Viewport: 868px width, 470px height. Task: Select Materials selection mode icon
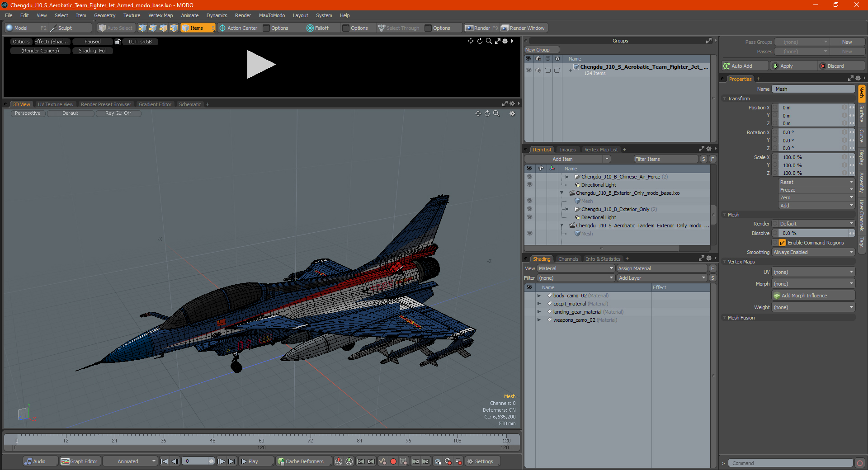click(174, 28)
